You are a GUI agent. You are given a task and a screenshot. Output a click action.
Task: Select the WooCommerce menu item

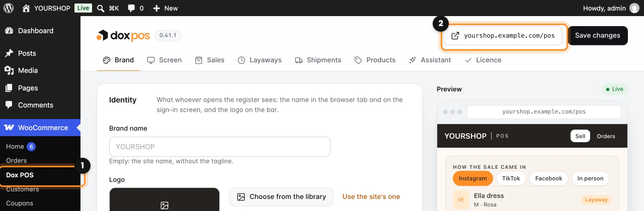pyautogui.click(x=40, y=127)
